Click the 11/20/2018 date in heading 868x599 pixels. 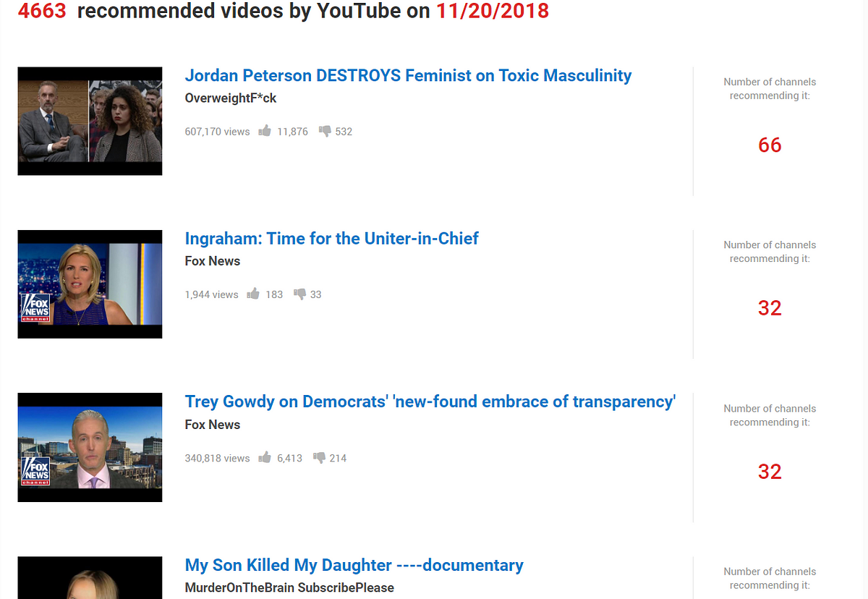(x=493, y=11)
